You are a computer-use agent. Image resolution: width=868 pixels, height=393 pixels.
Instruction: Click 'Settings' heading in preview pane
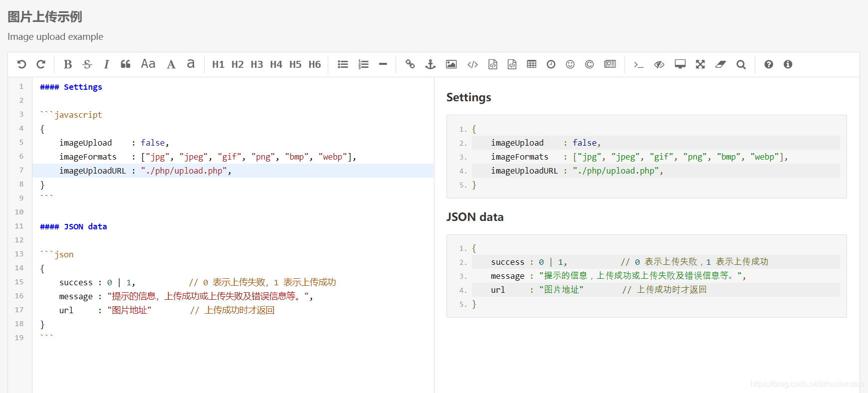[x=468, y=97]
